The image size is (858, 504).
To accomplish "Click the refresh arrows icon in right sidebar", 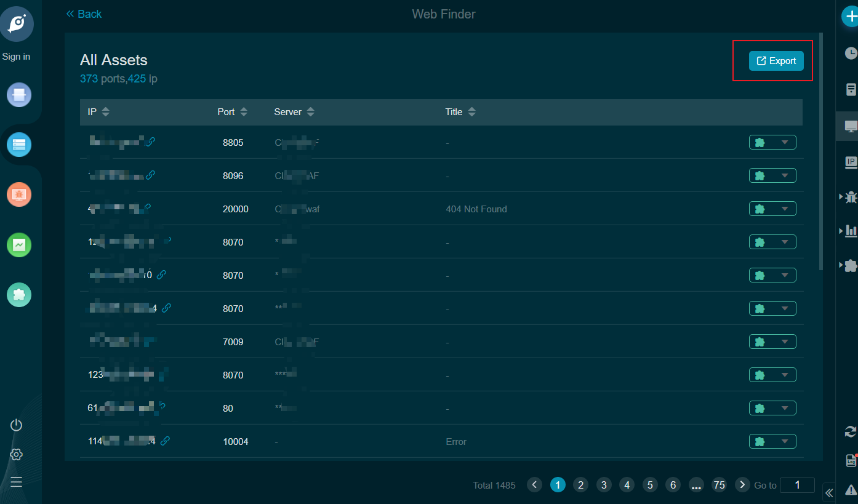I will 851,431.
